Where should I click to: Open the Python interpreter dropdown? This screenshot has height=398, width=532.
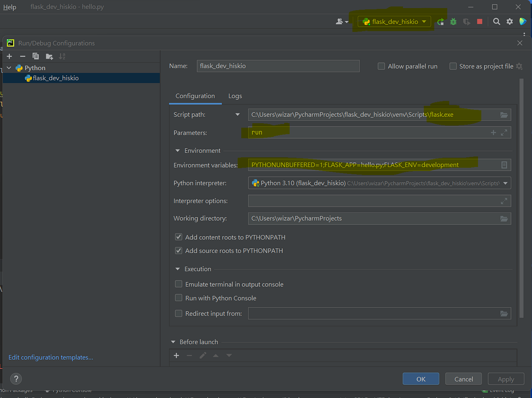379,183
